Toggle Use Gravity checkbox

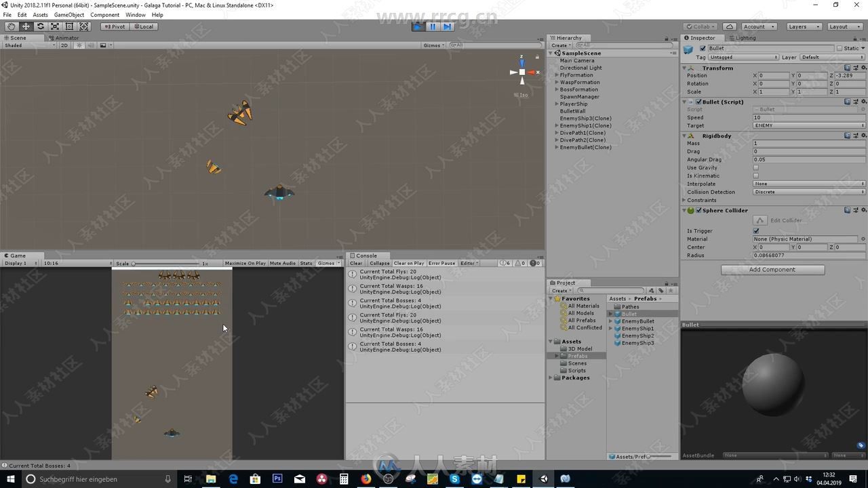pos(756,167)
